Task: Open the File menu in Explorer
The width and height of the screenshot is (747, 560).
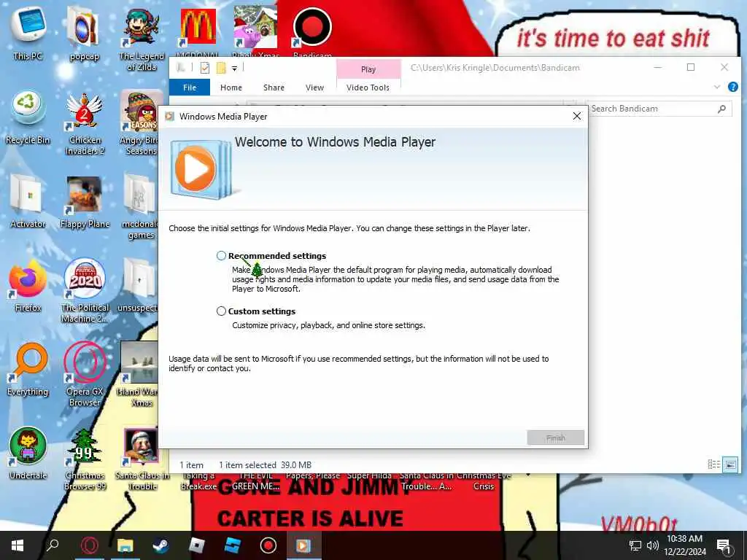Action: (x=190, y=87)
